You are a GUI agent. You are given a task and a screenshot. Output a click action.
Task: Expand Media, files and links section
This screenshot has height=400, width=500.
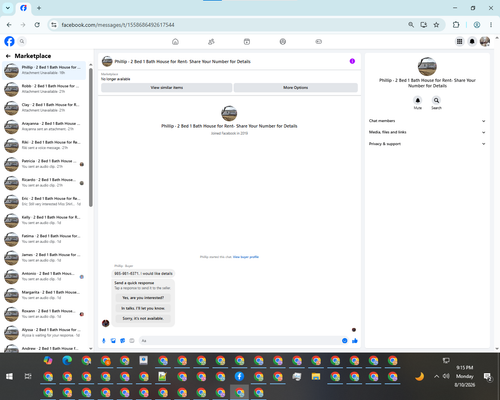[427, 132]
